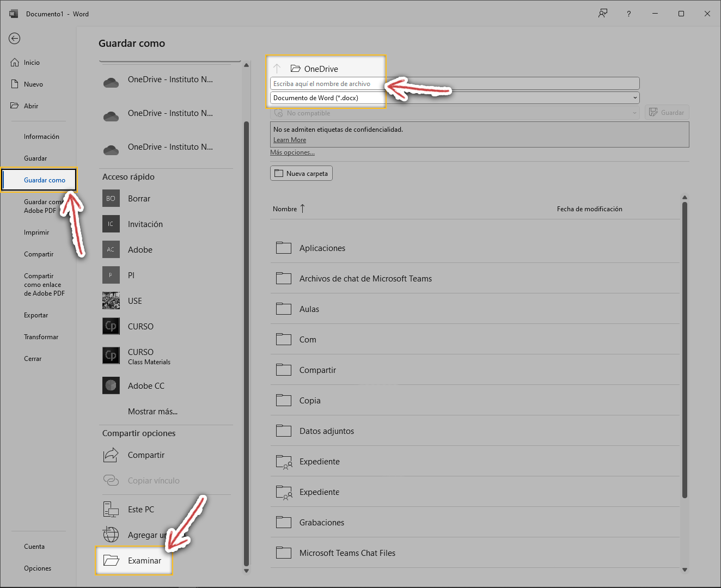Open the Más opciones link

tap(292, 152)
